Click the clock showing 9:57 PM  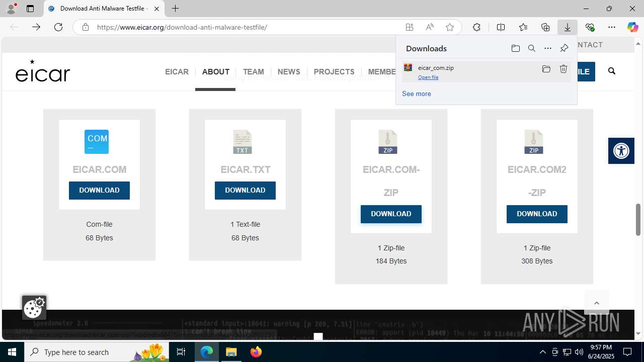coord(601,347)
